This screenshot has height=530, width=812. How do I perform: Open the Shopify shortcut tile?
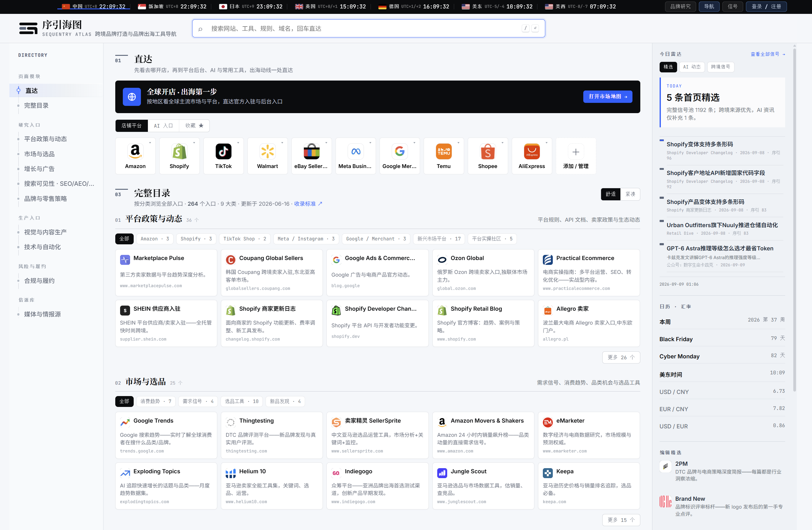pos(179,156)
